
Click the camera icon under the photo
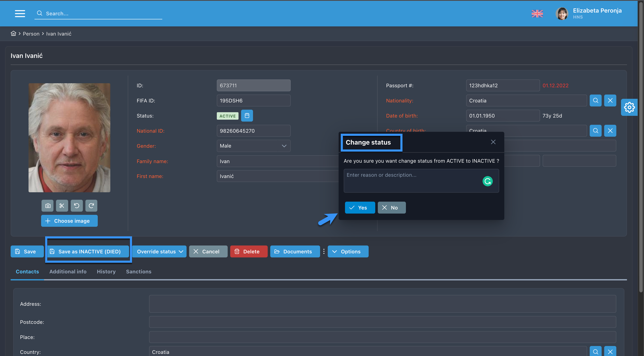click(47, 205)
